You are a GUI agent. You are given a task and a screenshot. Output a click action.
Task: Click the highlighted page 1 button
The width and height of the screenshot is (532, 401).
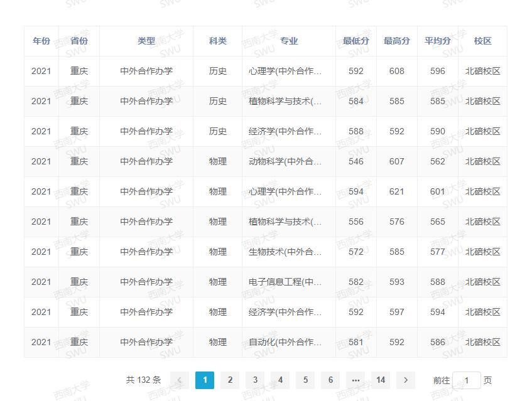tap(205, 380)
